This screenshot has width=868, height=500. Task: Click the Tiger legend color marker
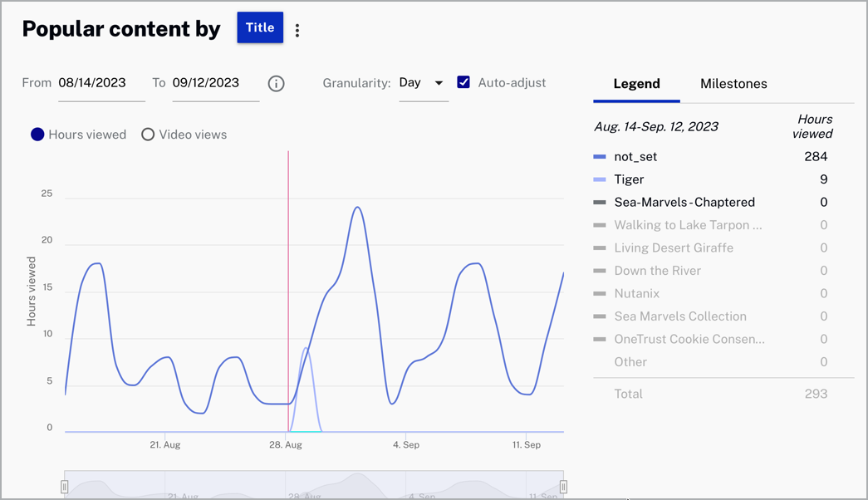point(600,179)
